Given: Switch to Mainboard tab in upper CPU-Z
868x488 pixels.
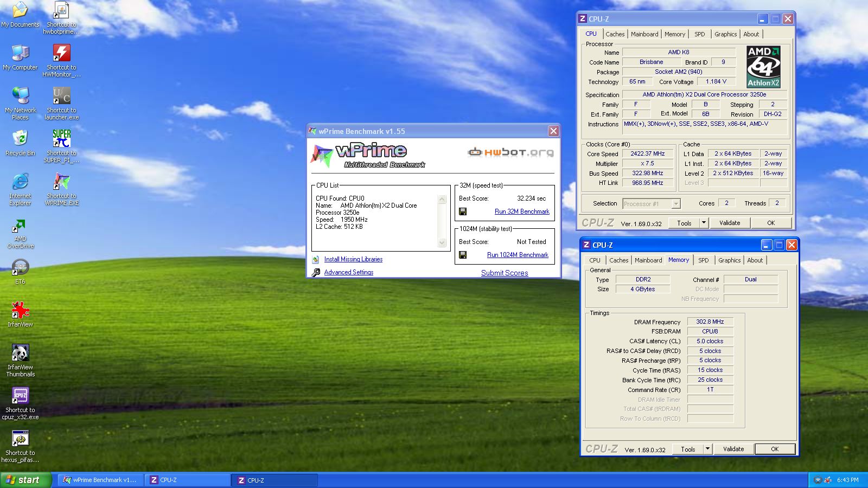Looking at the screenshot, I should click(x=644, y=34).
